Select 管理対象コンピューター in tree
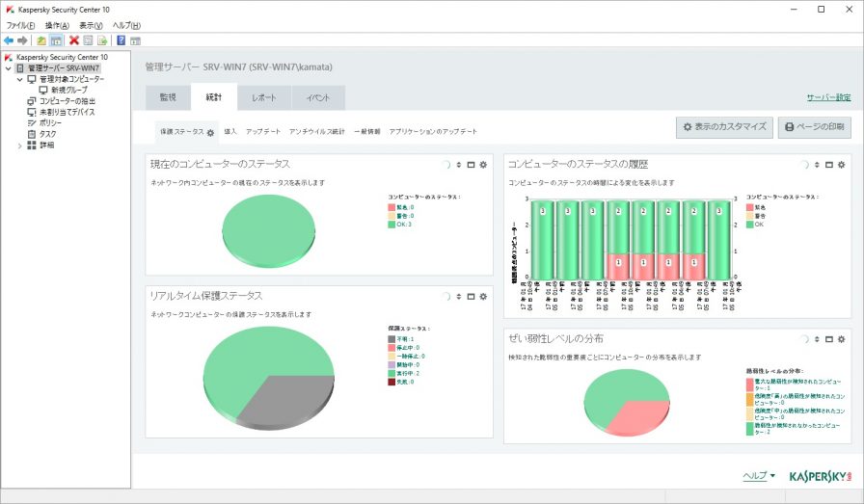 (x=71, y=79)
